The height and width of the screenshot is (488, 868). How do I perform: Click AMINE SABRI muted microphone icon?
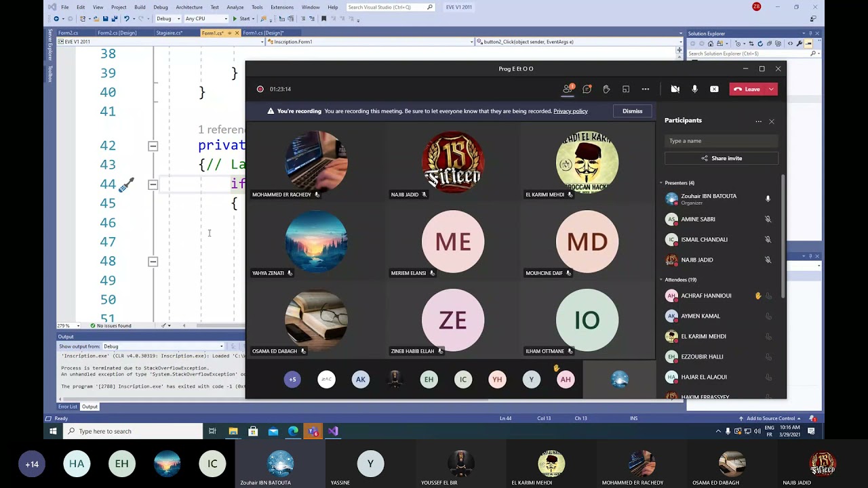[768, 220]
